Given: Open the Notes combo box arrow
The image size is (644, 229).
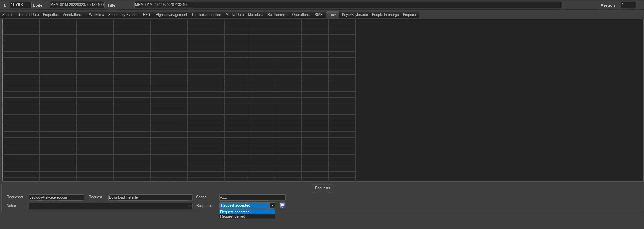Looking at the screenshot, I should (x=189, y=206).
